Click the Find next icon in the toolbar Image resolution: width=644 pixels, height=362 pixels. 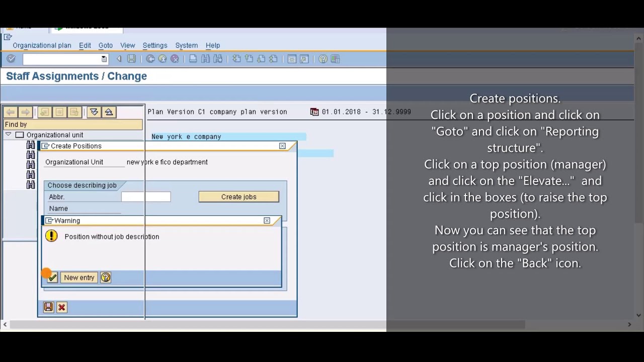coord(218,59)
